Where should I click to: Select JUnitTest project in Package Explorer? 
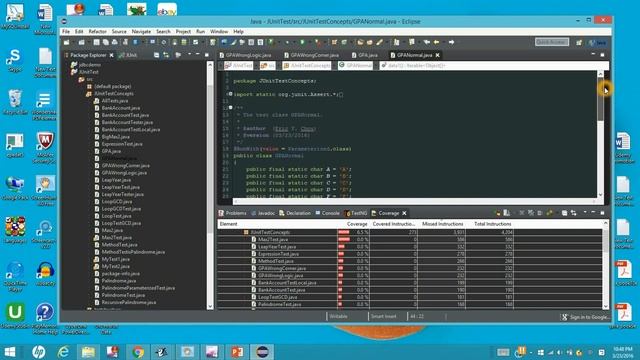(85, 72)
